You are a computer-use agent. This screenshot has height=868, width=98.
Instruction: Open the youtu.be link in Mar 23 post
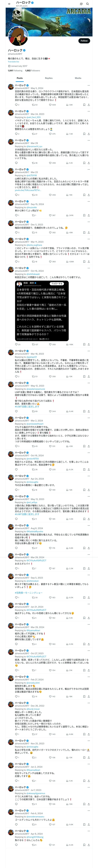23,190
